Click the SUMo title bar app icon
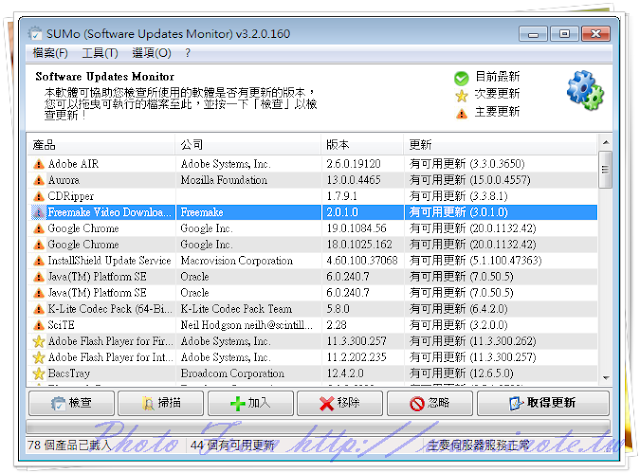 coord(35,33)
